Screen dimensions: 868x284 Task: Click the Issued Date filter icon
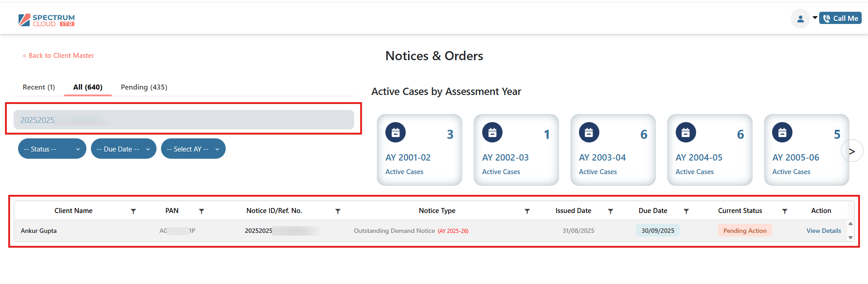610,211
